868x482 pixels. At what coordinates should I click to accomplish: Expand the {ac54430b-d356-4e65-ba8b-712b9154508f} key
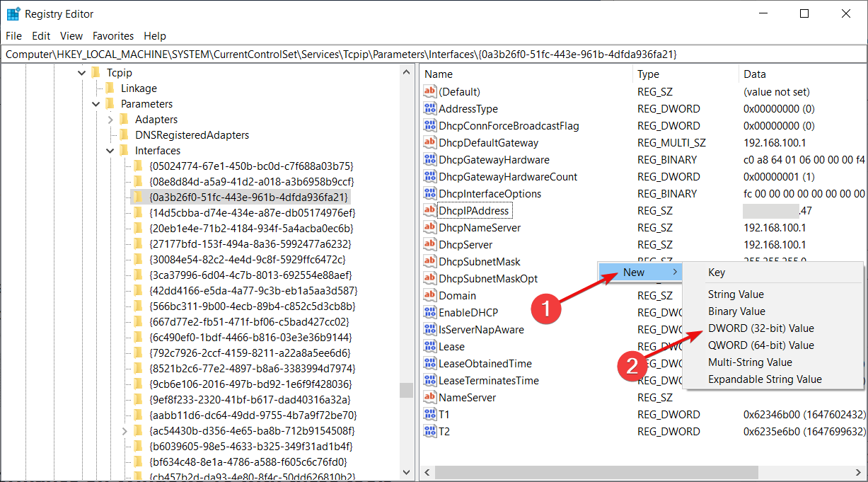[125, 430]
